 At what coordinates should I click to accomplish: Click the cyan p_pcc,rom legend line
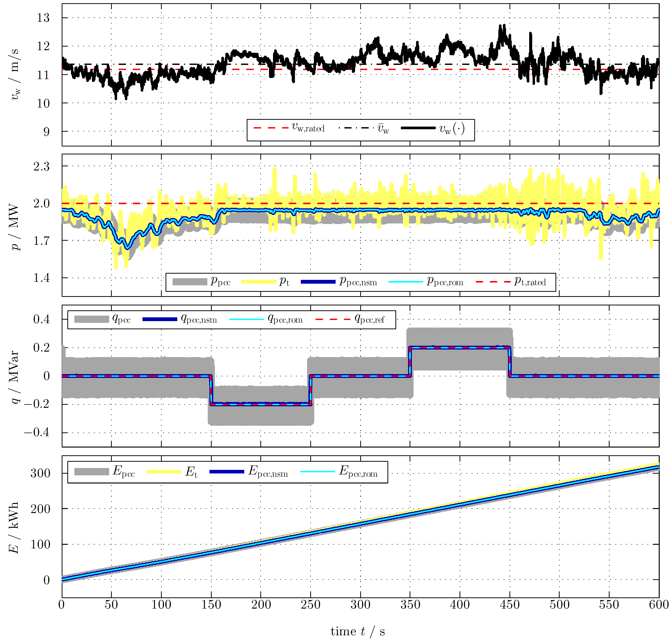tap(405, 282)
